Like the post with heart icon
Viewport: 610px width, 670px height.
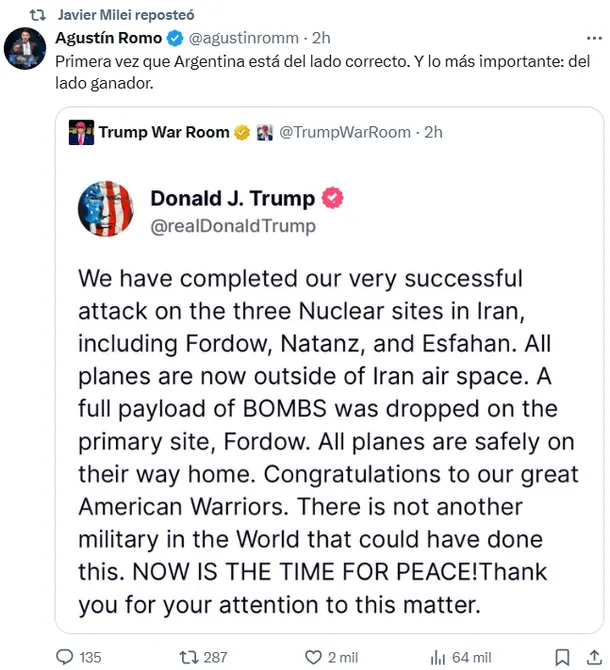click(x=311, y=657)
